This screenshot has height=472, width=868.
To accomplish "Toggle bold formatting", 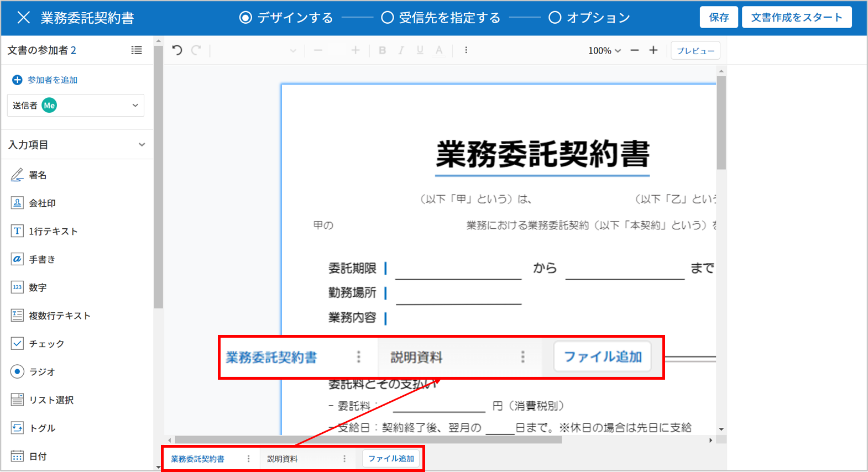I will tap(382, 50).
